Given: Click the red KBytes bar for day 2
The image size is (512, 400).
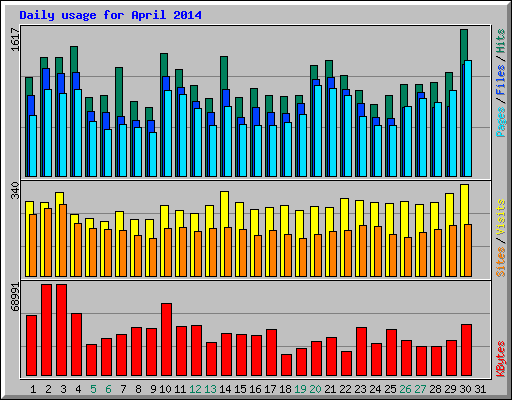Looking at the screenshot, I should click(x=46, y=330).
